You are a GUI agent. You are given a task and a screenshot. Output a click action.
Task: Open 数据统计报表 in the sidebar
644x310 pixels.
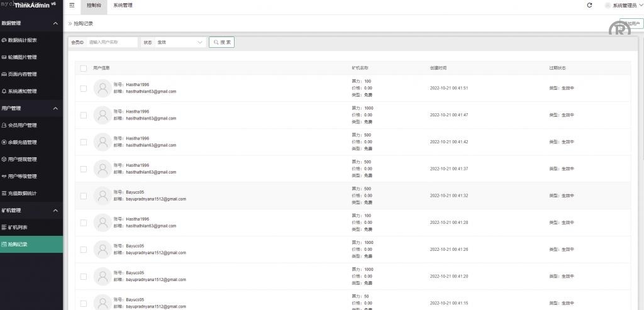22,40
